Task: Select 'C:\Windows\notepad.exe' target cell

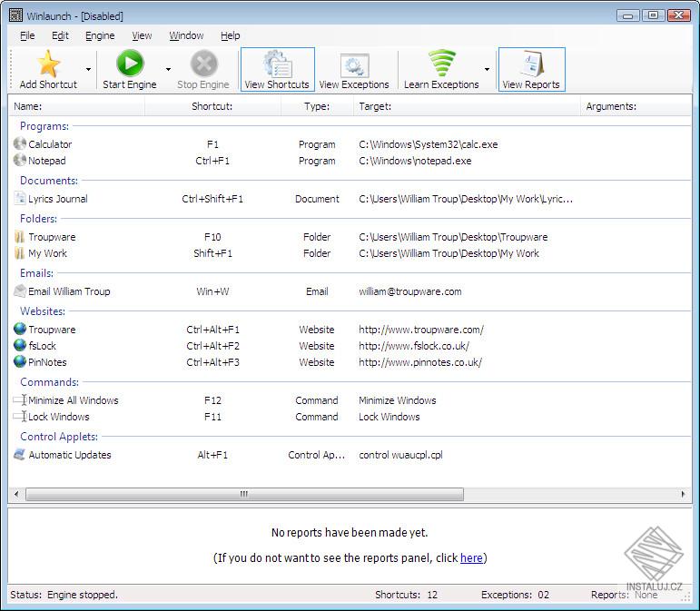Action: 415,161
